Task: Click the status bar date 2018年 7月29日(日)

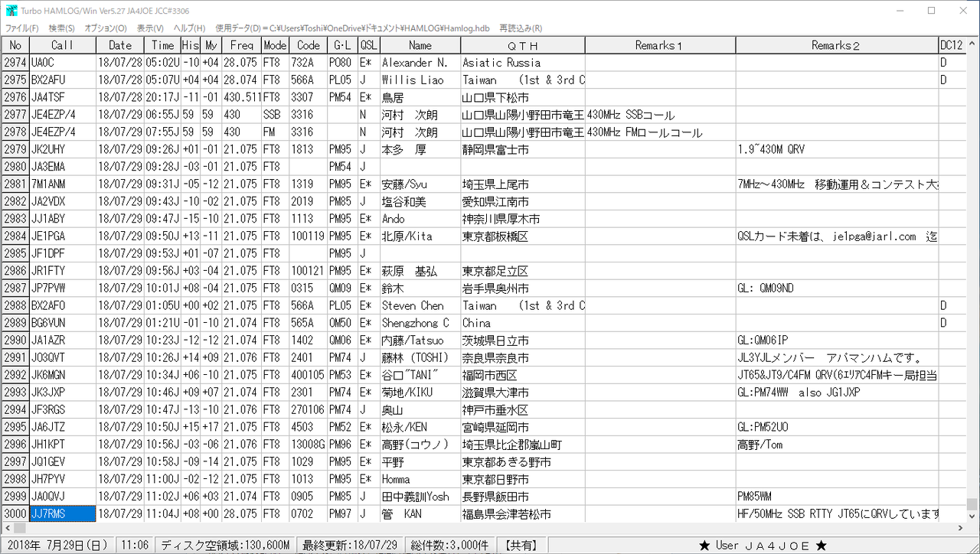Action: coord(58,545)
